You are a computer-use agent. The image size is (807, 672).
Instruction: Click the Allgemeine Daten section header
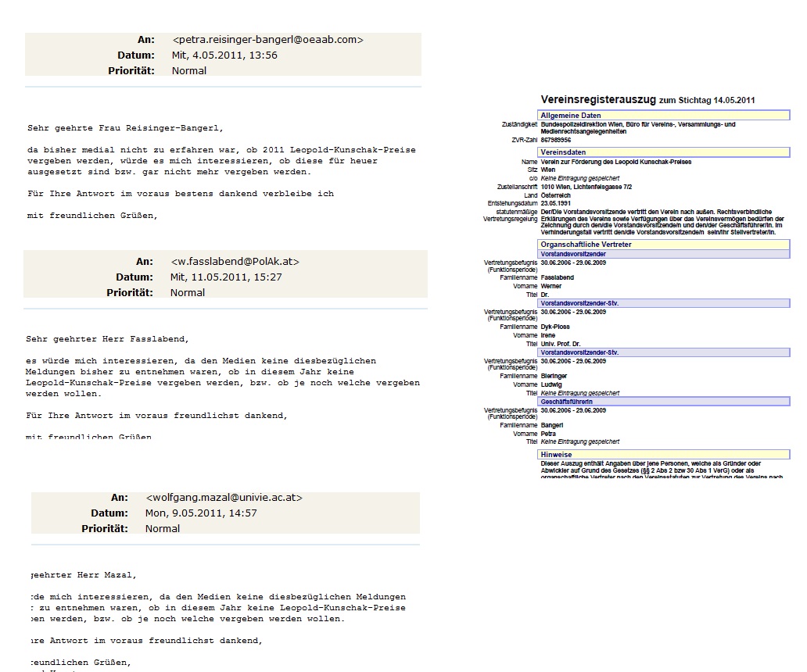point(571,116)
